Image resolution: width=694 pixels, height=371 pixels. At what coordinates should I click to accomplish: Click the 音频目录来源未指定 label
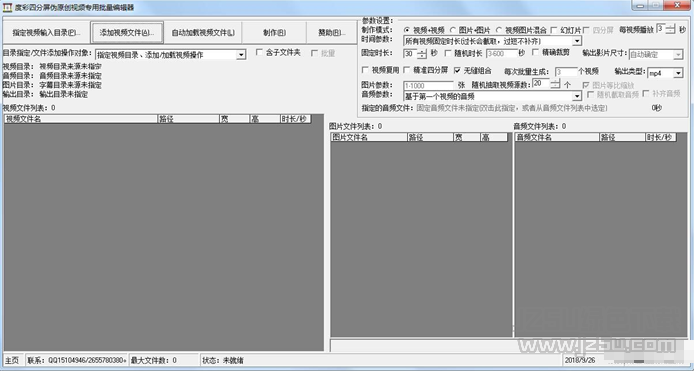click(70, 76)
